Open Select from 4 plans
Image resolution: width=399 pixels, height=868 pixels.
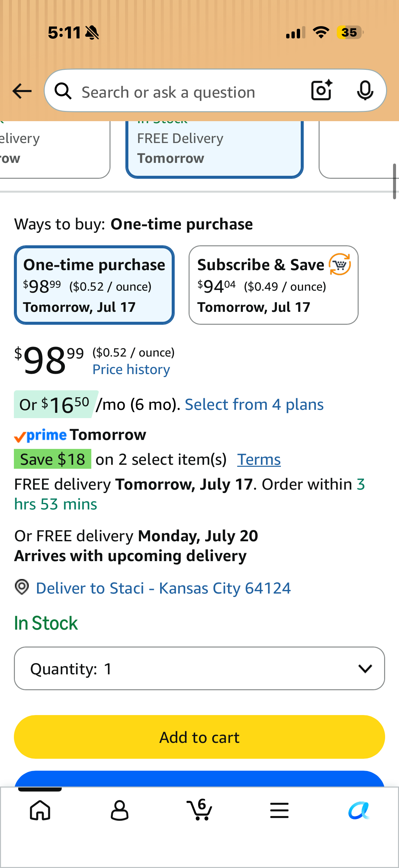pyautogui.click(x=254, y=404)
